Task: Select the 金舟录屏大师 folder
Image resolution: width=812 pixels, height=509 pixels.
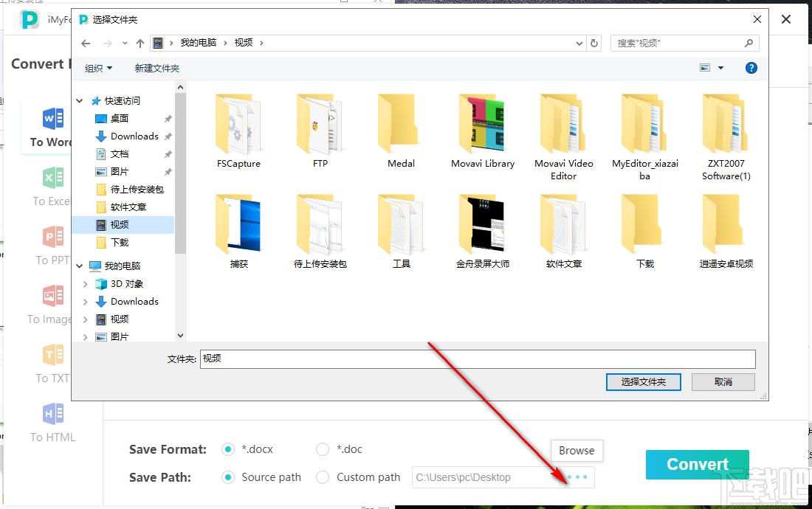Action: click(482, 232)
